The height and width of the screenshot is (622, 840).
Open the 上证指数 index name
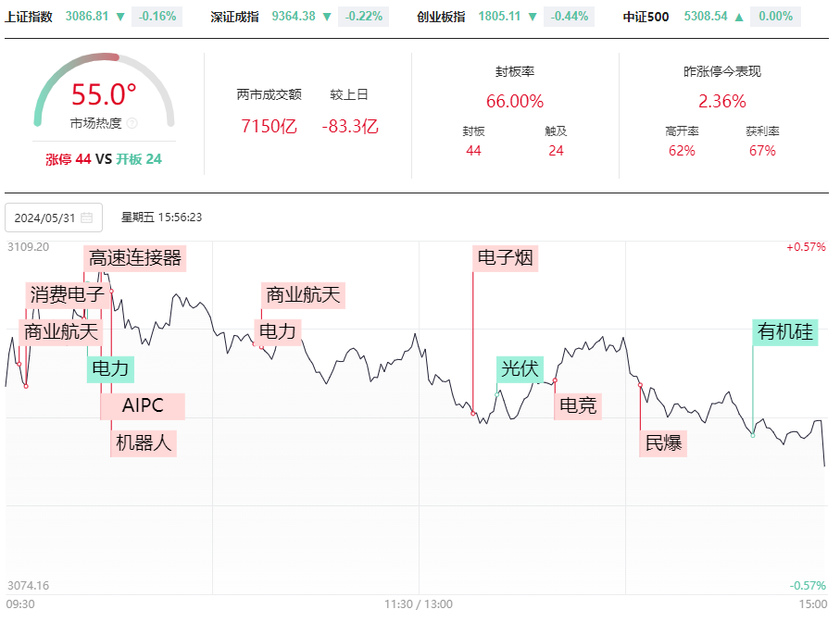[29, 16]
